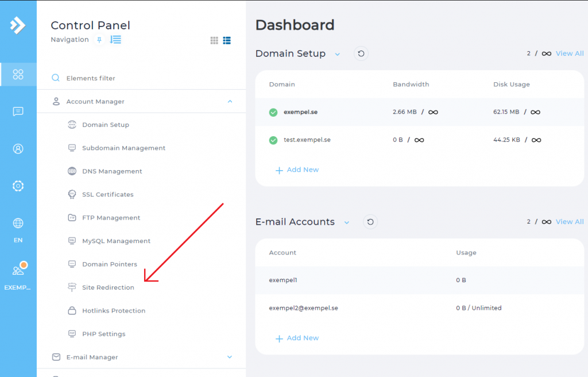
Task: View All domains link
Action: [x=570, y=53]
